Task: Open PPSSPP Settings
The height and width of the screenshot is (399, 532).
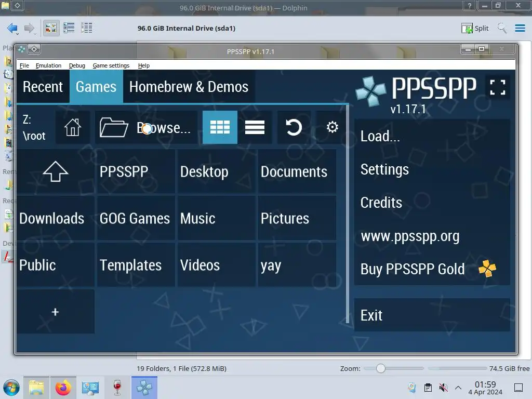Action: tap(432, 169)
